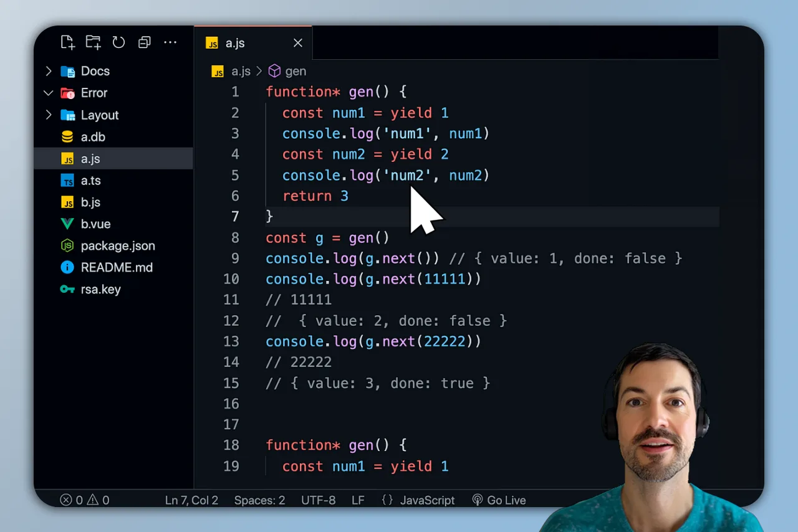Click the errors count icon in status bar
This screenshot has height=532, width=798.
[66, 500]
